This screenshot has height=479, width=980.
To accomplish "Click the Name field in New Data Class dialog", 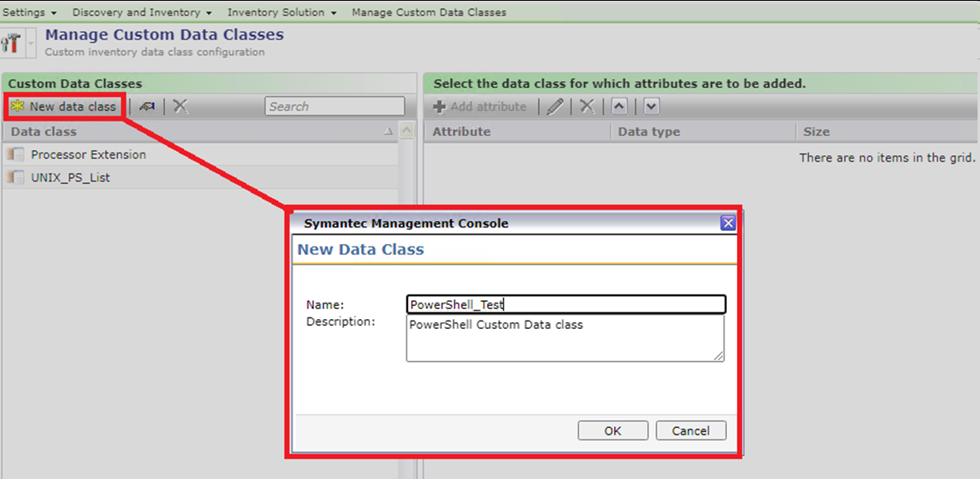I will pyautogui.click(x=565, y=304).
